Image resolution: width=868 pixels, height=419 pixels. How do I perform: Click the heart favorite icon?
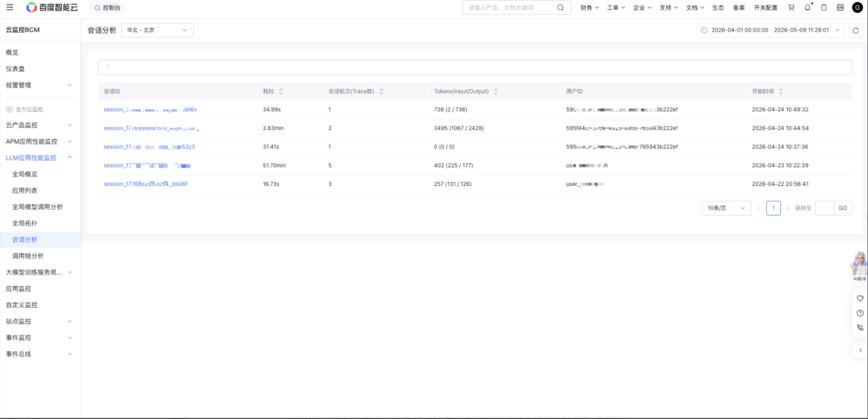point(860,298)
